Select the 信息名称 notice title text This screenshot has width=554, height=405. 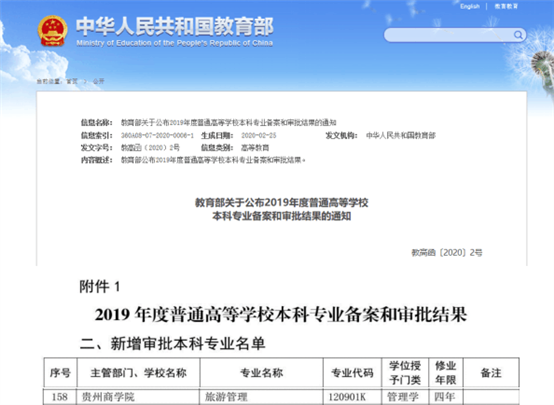coord(229,123)
